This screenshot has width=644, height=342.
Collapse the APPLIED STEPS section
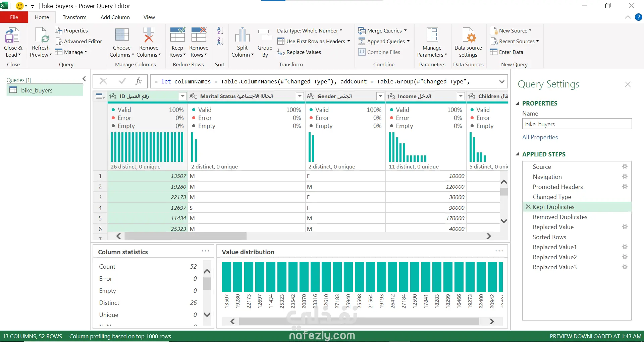click(517, 154)
